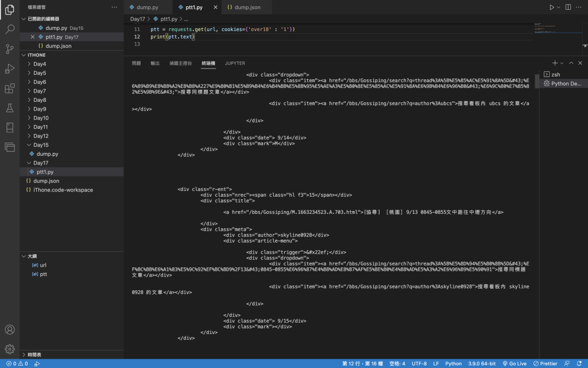Create a new terminal with plus icon
The height and width of the screenshot is (368, 588).
point(555,63)
